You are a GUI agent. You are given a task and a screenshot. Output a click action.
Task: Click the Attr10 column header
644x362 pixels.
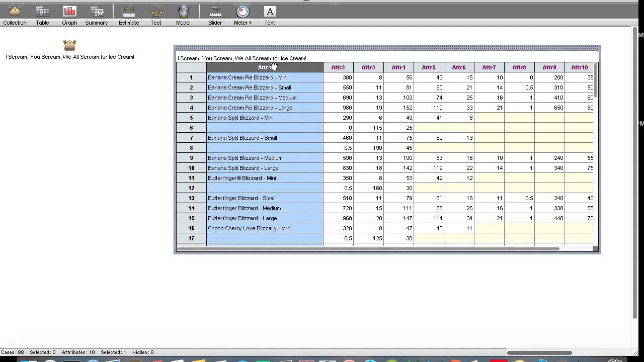point(579,67)
